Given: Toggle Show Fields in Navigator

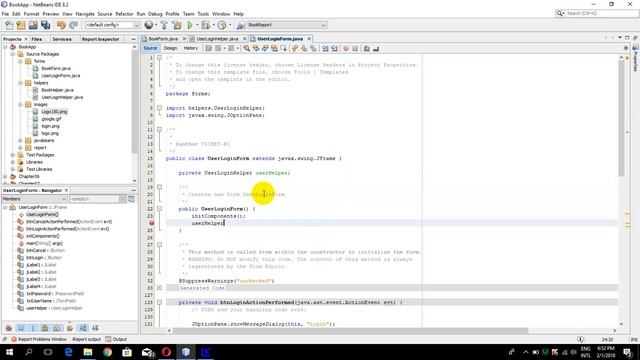Looking at the screenshot, I should pyautogui.click(x=21, y=328).
